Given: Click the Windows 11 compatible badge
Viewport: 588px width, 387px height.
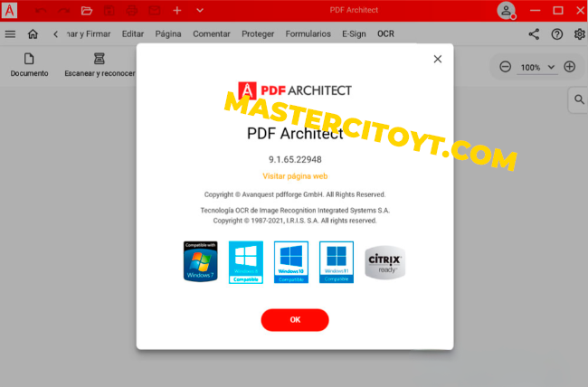Looking at the screenshot, I should coord(337,262).
